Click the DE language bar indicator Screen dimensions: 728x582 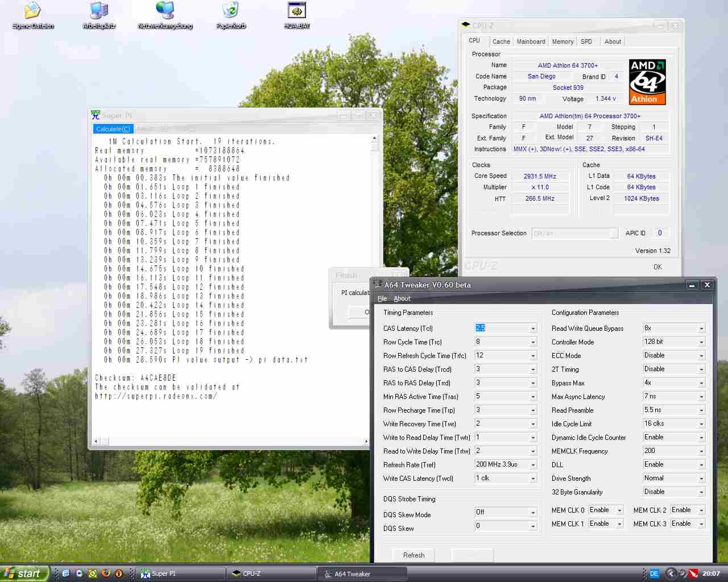[654, 573]
